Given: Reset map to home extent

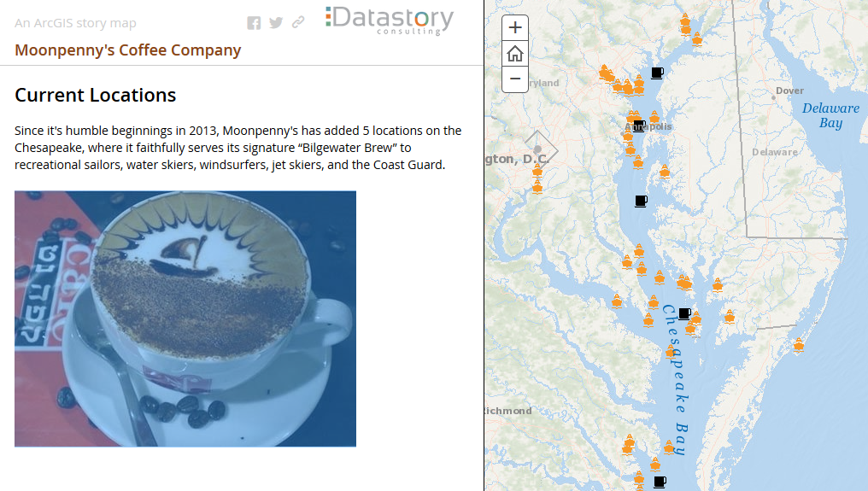Looking at the screenshot, I should coord(515,54).
